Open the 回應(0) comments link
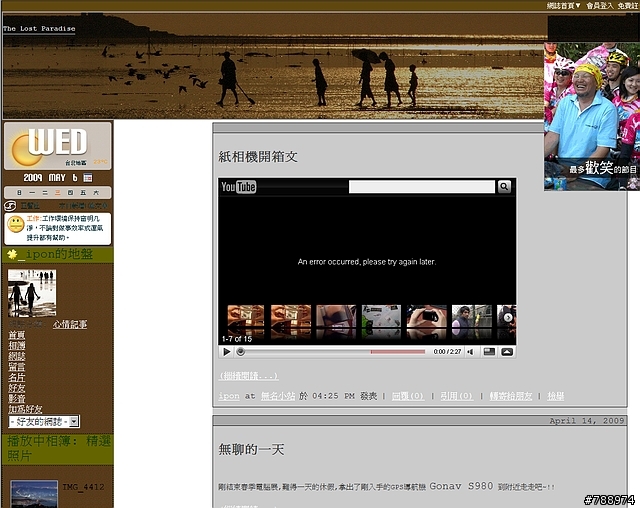 click(x=407, y=396)
